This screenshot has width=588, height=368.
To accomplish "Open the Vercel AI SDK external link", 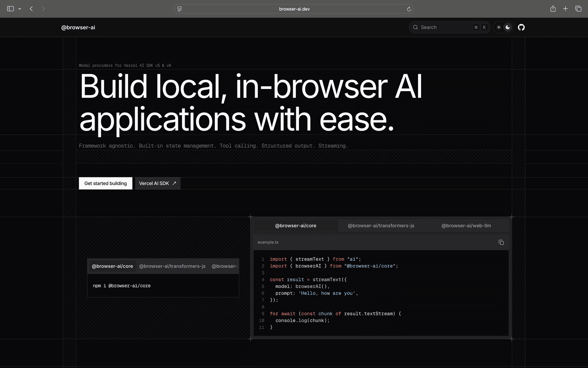I will tap(157, 183).
